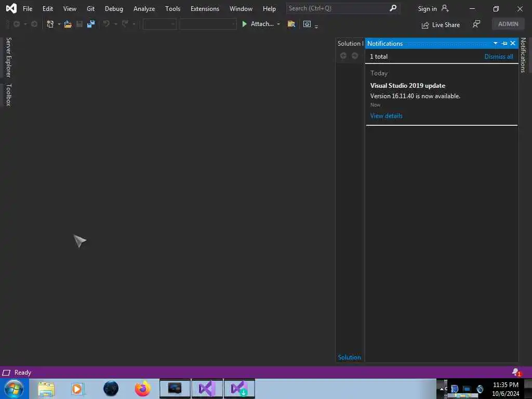Open the Help menu

coord(269,8)
